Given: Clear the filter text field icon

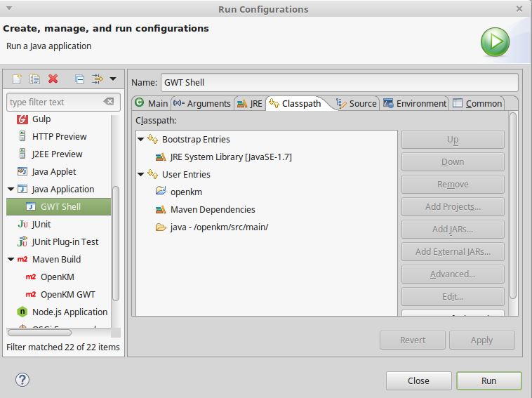Looking at the screenshot, I should [108, 102].
